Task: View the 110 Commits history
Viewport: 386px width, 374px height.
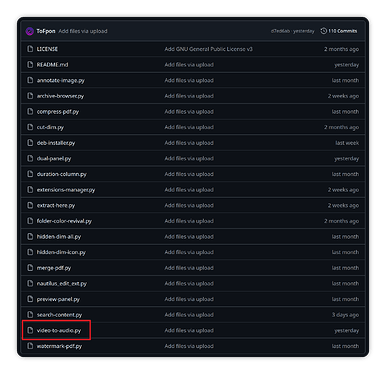Action: point(343,31)
